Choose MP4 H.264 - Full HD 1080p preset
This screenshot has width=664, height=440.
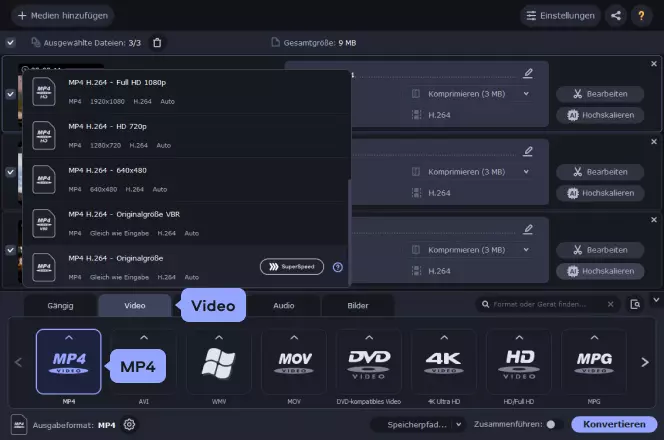pyautogui.click(x=186, y=91)
